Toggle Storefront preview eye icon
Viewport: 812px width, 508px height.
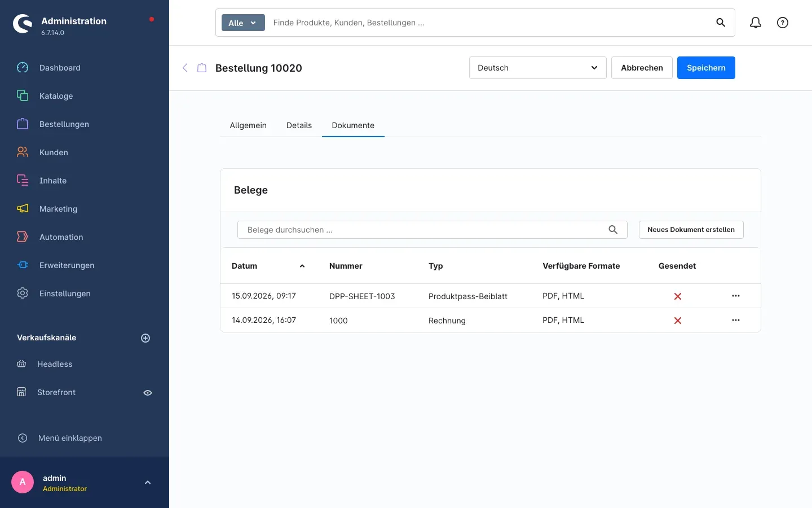pyautogui.click(x=148, y=393)
